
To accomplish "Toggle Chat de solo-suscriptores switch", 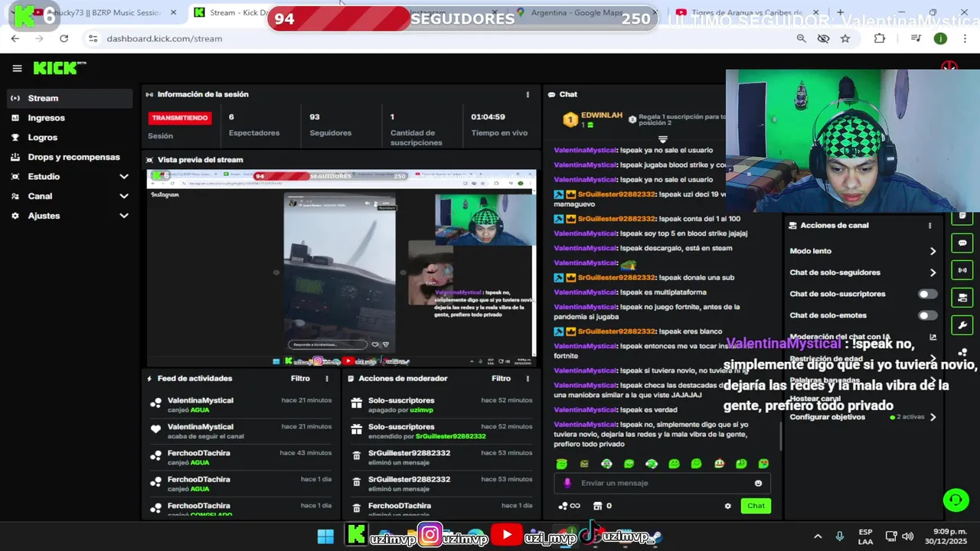I will coord(927,294).
